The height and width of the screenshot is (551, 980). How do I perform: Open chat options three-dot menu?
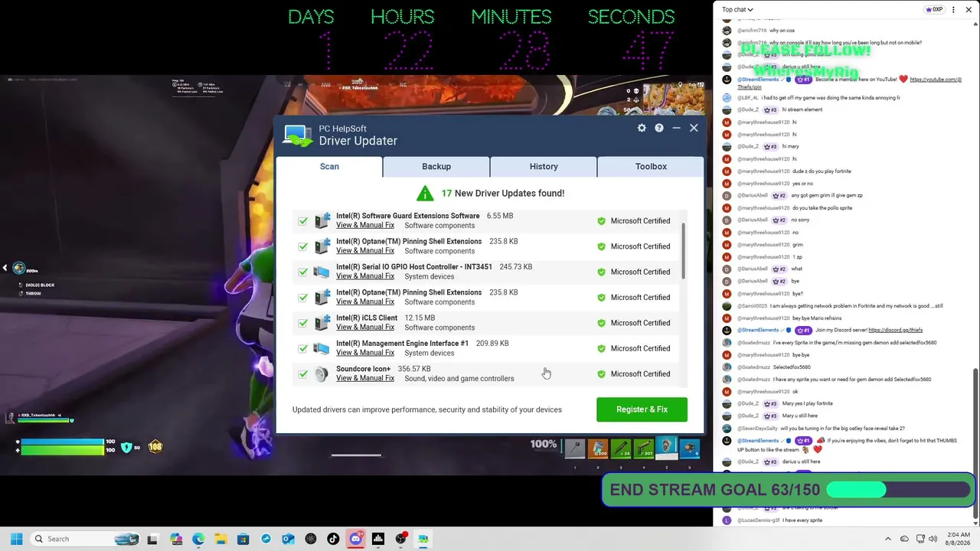pyautogui.click(x=953, y=10)
